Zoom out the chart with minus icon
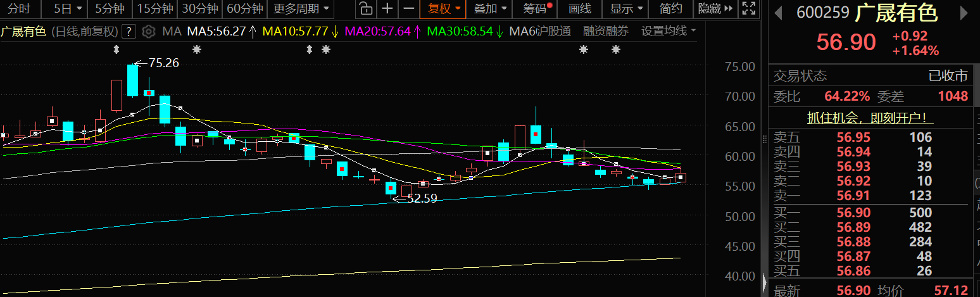The width and height of the screenshot is (980, 297). (409, 9)
